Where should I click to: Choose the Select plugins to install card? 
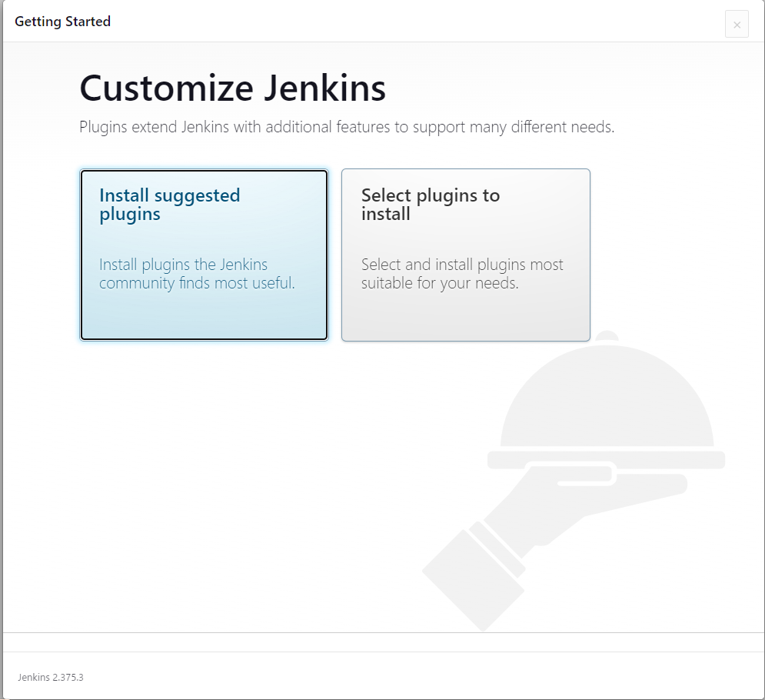coord(465,255)
